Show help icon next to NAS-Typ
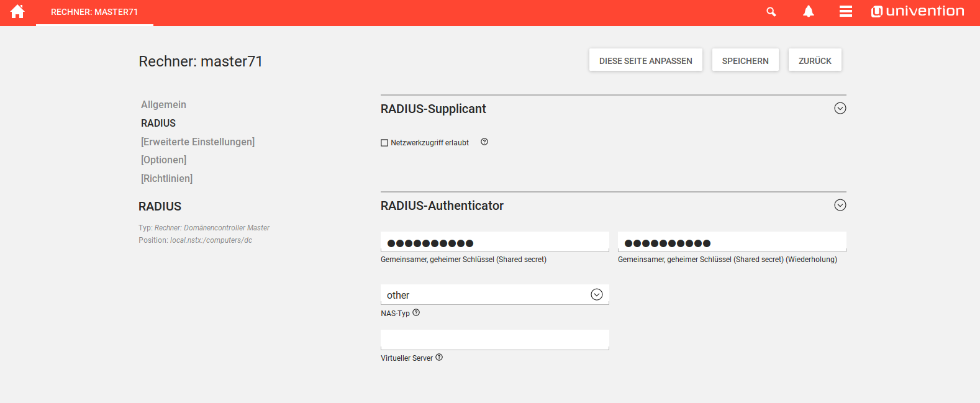Viewport: 980px width, 403px height. point(416,313)
